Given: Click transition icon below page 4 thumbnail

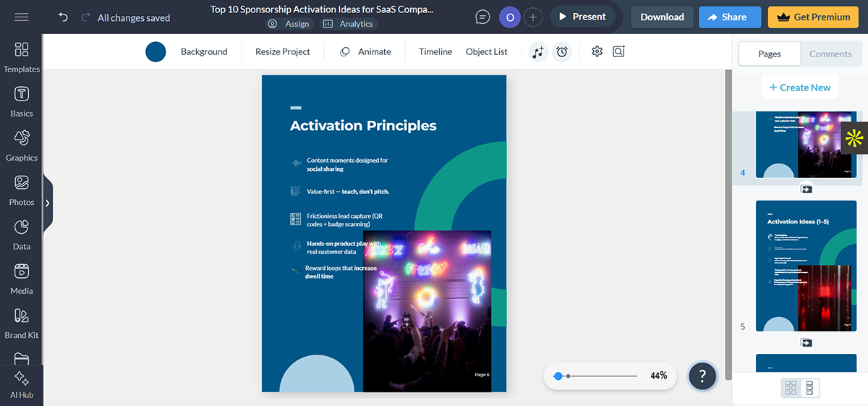Looking at the screenshot, I should [x=807, y=190].
